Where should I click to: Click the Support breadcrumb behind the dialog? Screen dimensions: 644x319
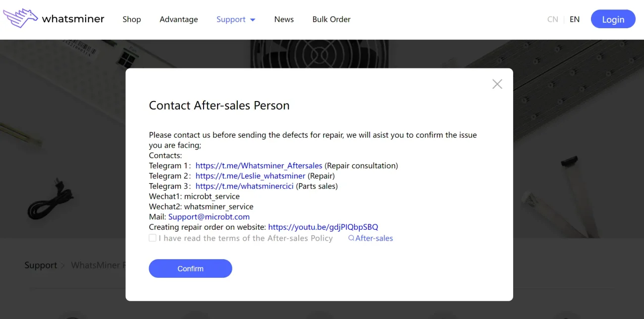coord(41,266)
